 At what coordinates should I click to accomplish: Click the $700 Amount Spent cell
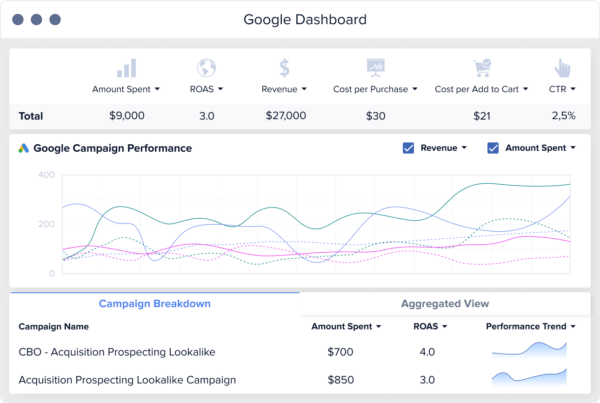(340, 352)
